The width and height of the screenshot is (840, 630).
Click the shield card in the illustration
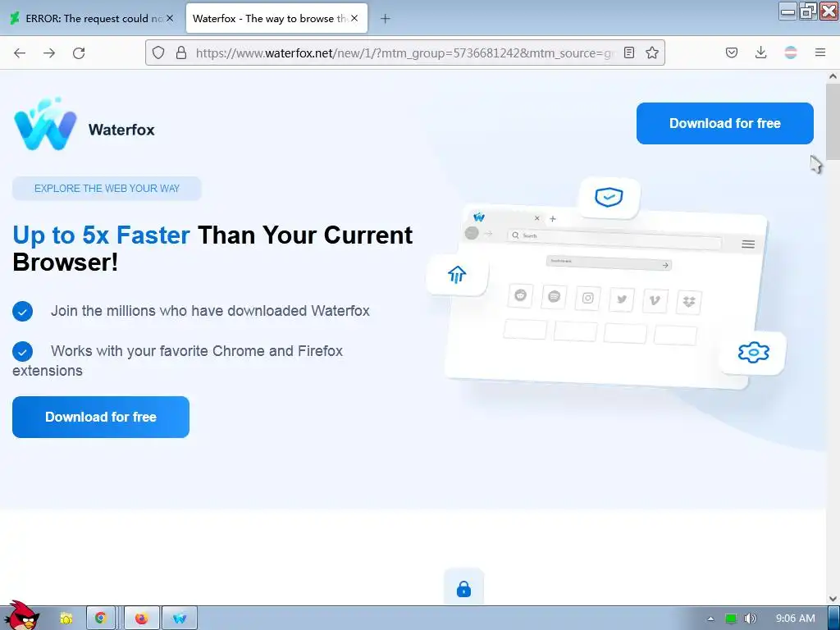pyautogui.click(x=609, y=197)
